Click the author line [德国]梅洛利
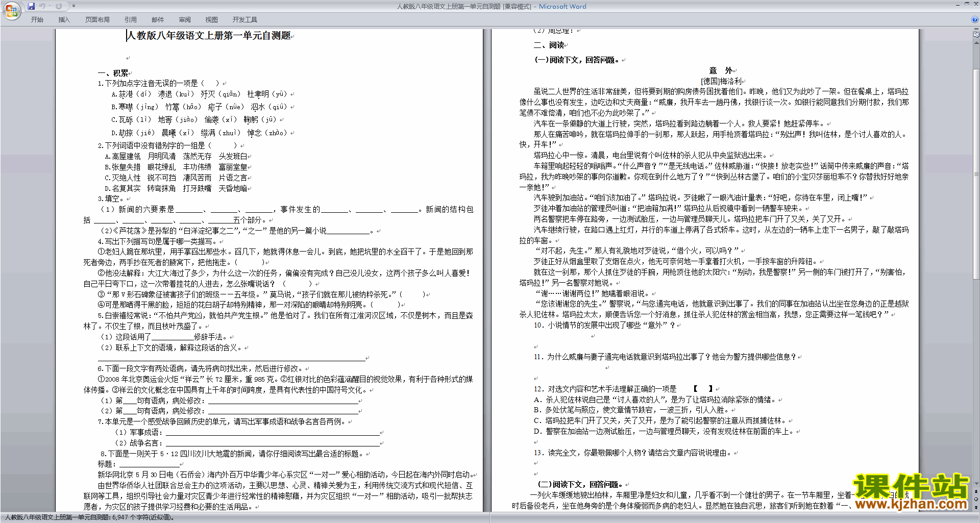 point(721,81)
